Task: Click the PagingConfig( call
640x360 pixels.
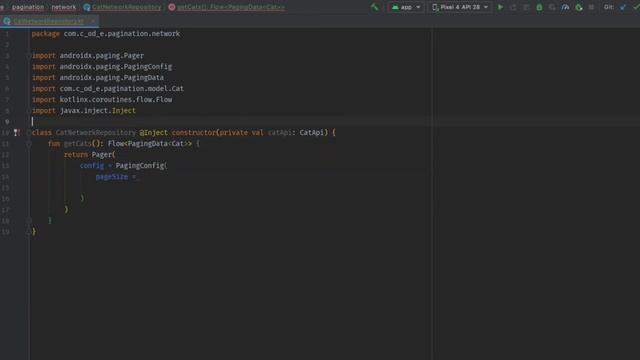Action: pyautogui.click(x=141, y=166)
